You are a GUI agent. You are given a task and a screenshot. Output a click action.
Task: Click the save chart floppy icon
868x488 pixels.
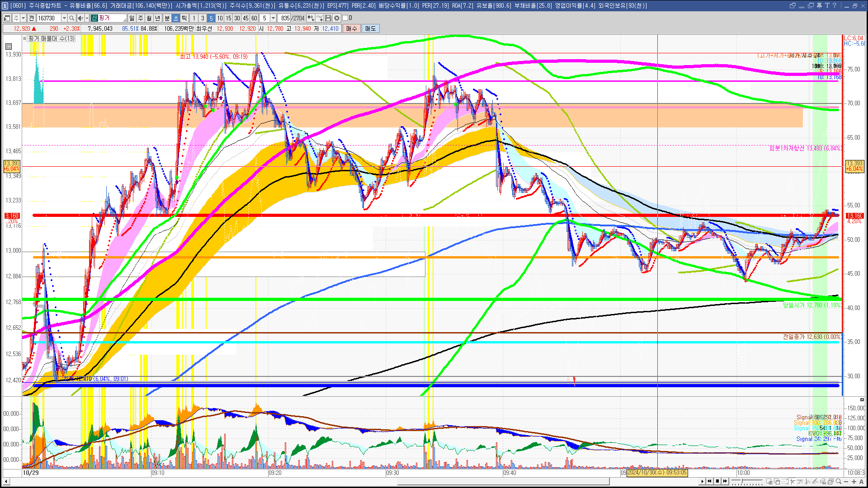328,18
